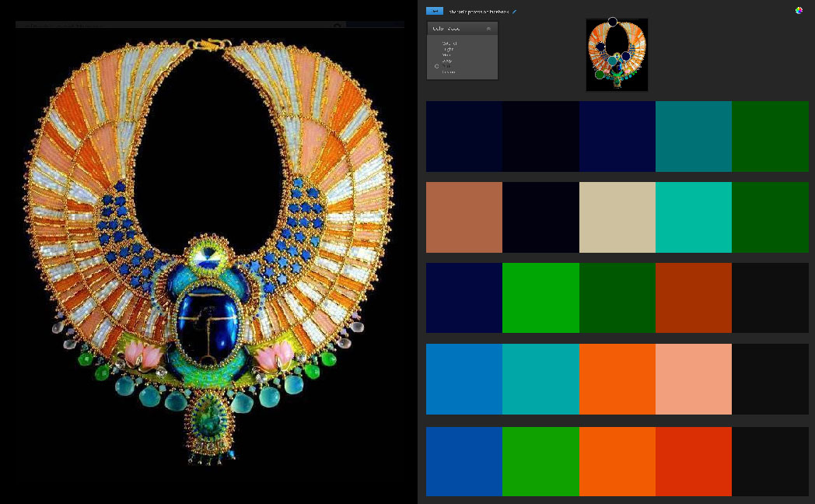Open the color wheel icon at top right

[799, 11]
